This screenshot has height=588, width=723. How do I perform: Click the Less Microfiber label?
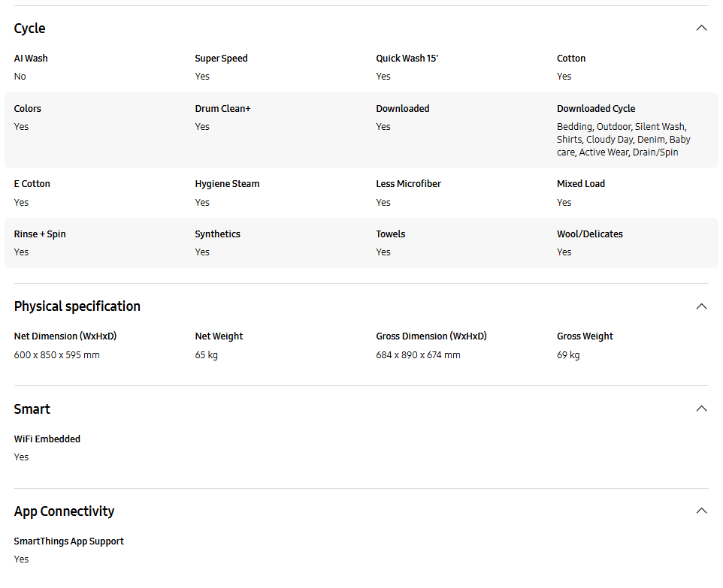tap(408, 184)
